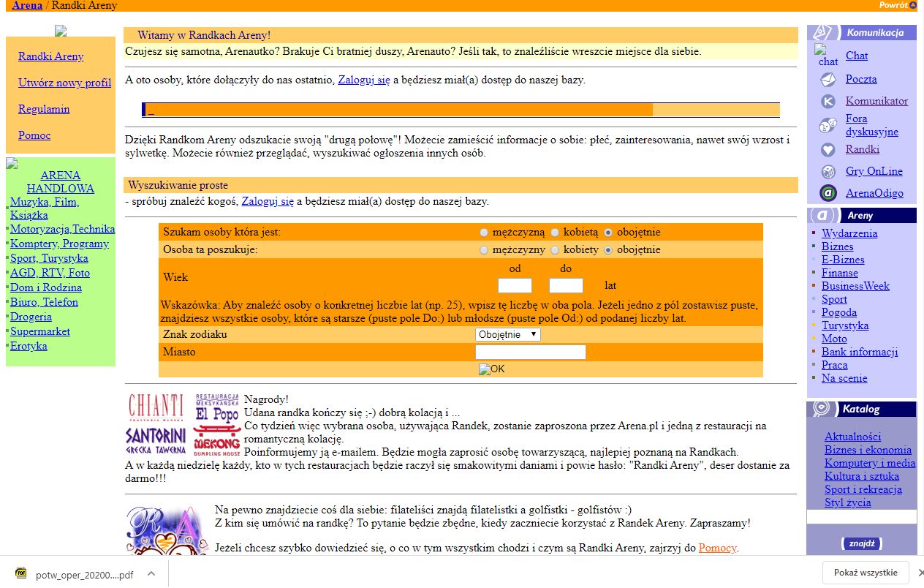Select 'kobietą' for person sought

coord(556,233)
